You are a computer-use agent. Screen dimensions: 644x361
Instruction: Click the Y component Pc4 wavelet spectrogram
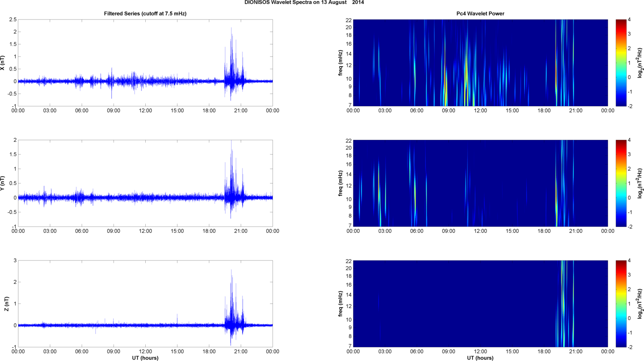480,183
